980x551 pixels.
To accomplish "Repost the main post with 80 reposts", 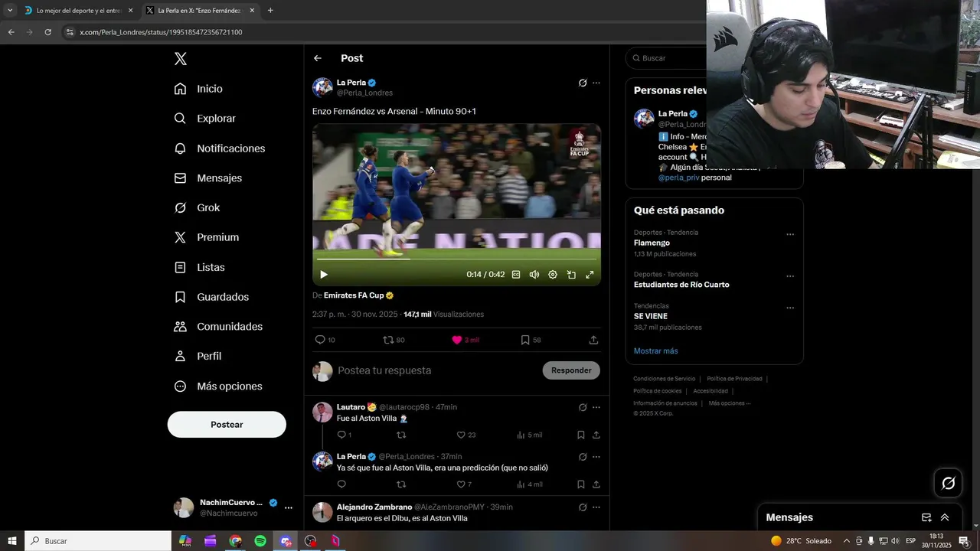I will pos(394,340).
